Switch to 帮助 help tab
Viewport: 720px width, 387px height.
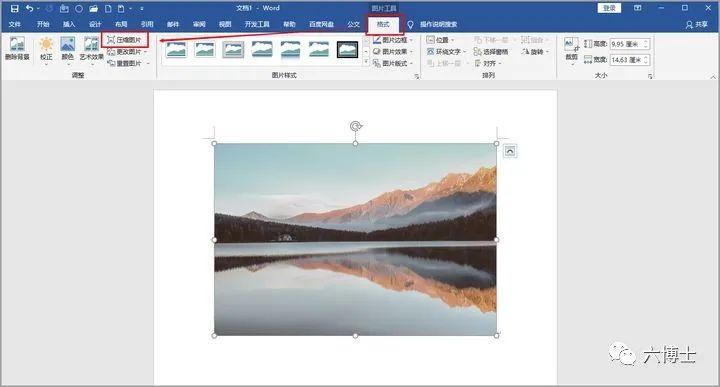click(x=289, y=24)
